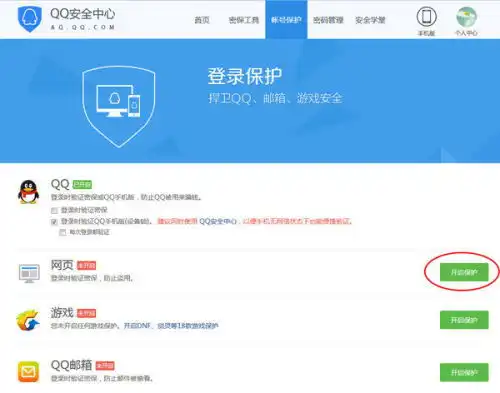500x393 pixels.
Task: Click the 游戏 section title
Action: click(x=62, y=313)
